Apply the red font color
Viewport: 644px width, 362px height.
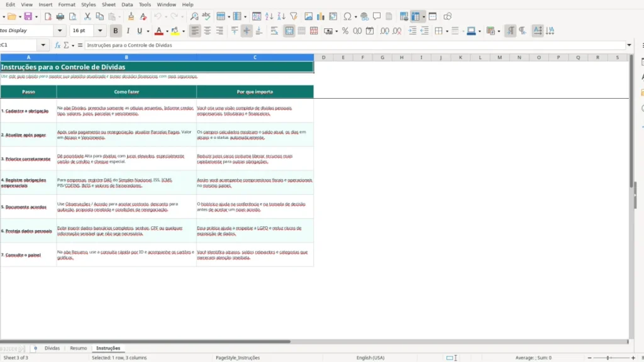[159, 31]
